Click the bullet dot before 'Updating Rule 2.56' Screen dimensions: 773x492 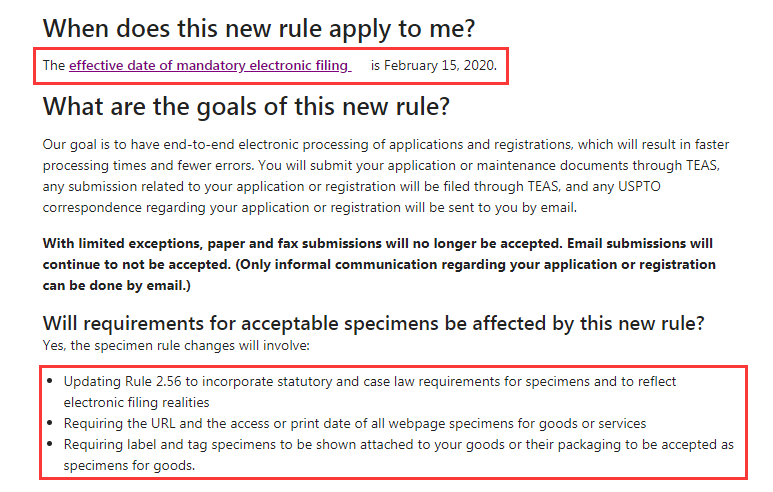(x=50, y=382)
